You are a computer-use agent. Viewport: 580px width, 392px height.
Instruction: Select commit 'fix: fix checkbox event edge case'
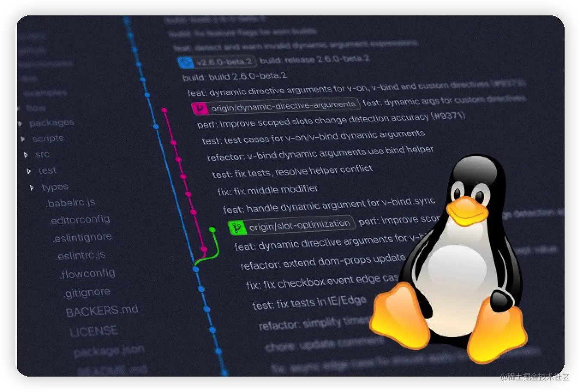pyautogui.click(x=322, y=282)
